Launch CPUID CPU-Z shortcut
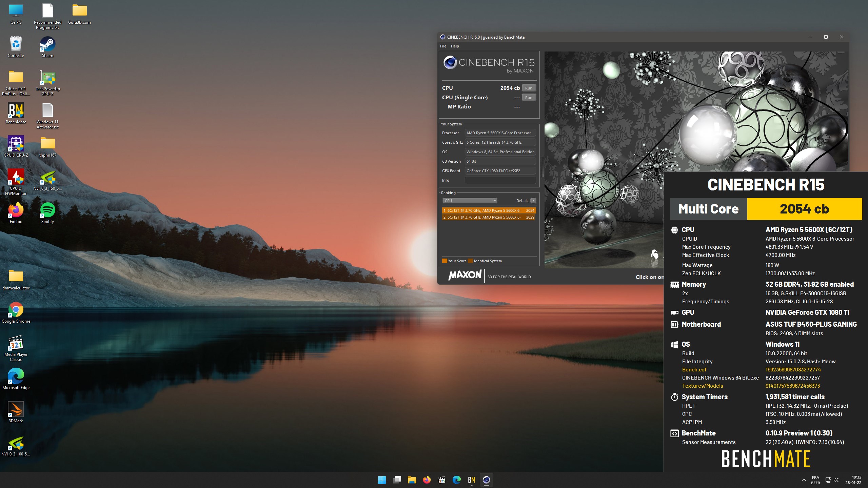This screenshot has height=488, width=868. coord(16,146)
